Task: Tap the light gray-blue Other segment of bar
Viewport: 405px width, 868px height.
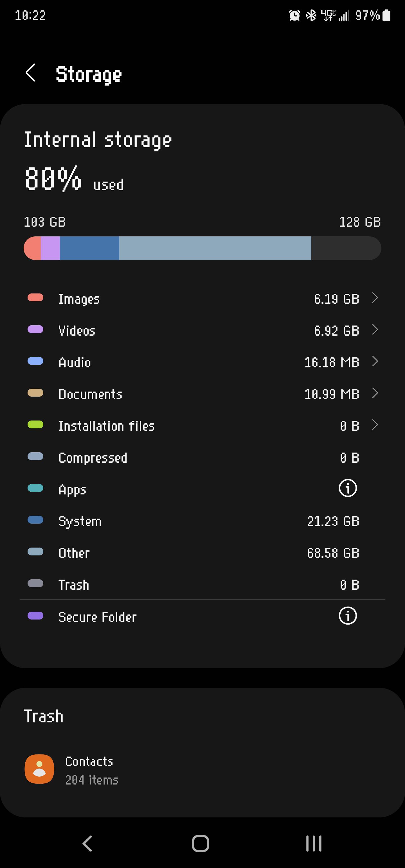Action: click(x=215, y=248)
